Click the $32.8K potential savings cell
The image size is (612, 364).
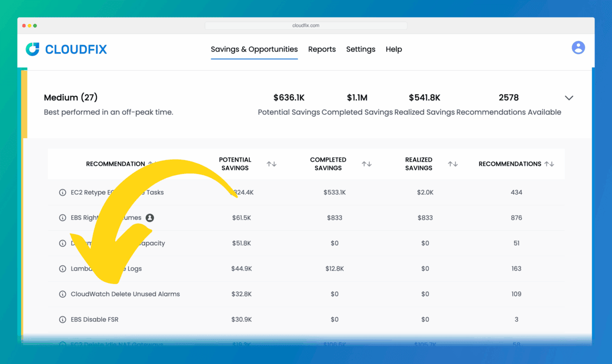[241, 294]
